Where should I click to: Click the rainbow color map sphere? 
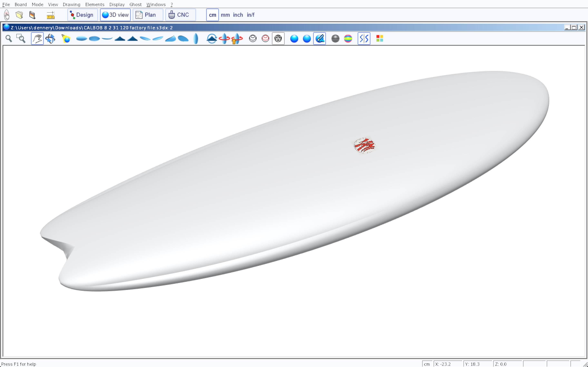pyautogui.click(x=348, y=39)
